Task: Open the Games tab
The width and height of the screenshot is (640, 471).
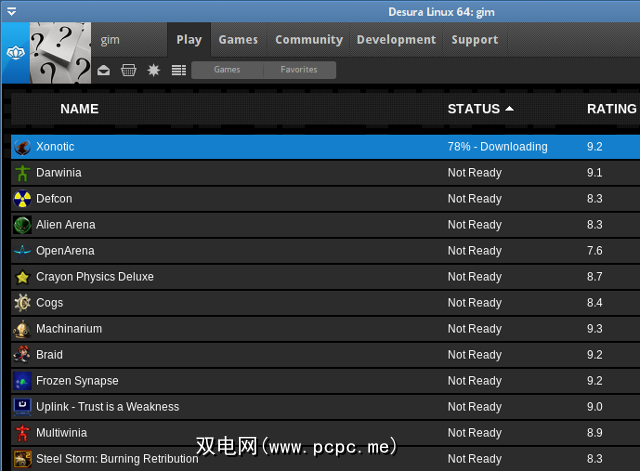Action: coord(238,40)
